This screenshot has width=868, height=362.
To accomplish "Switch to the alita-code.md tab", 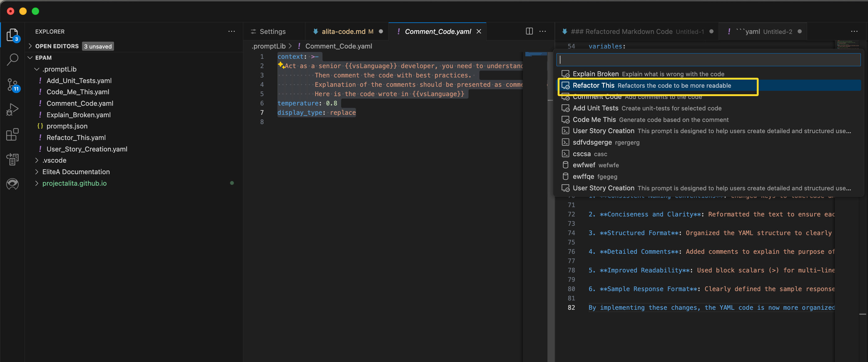I will tap(347, 31).
